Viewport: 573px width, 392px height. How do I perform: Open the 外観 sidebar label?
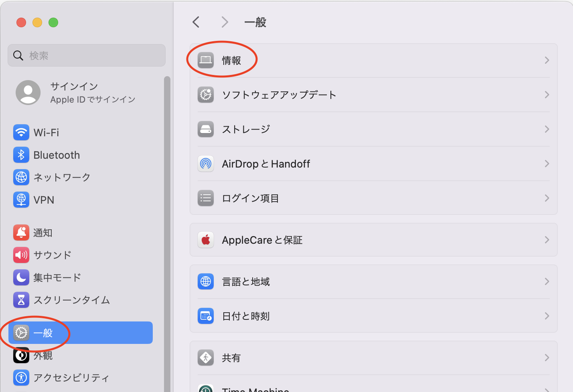tap(43, 355)
